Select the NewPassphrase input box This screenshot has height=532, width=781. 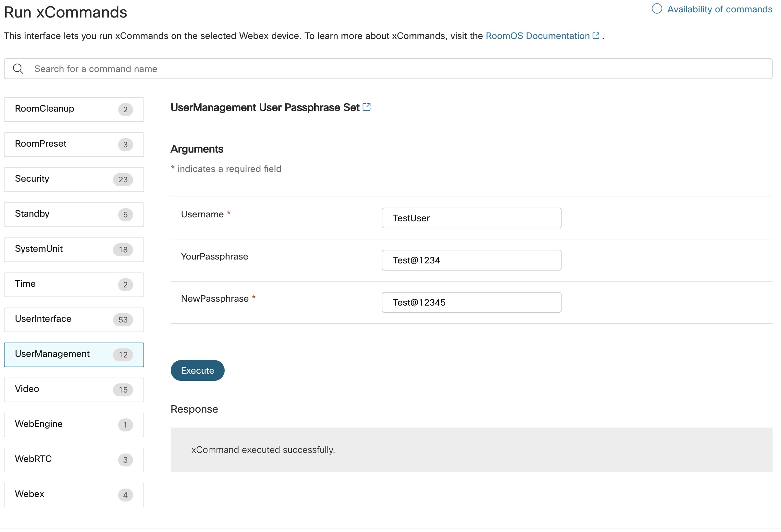(x=471, y=302)
